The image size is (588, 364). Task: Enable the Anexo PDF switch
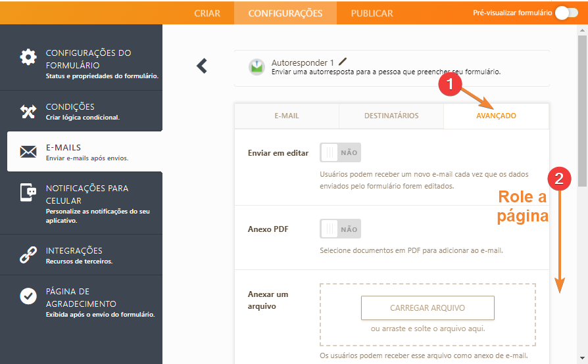(340, 229)
